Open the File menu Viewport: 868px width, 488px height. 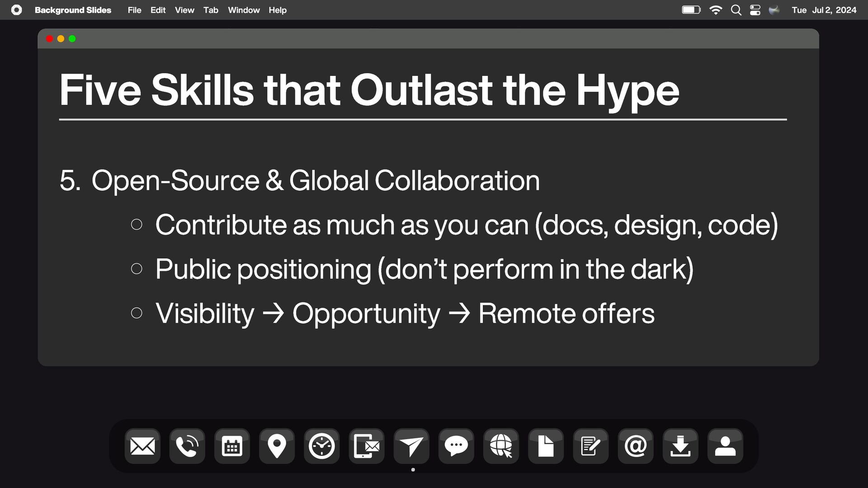[x=134, y=10]
